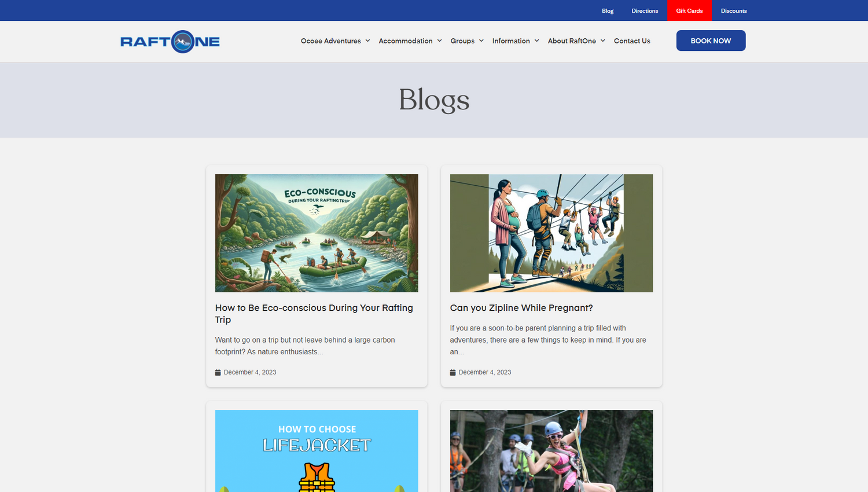
Task: Select the red Gift Cards tab
Action: pos(690,10)
